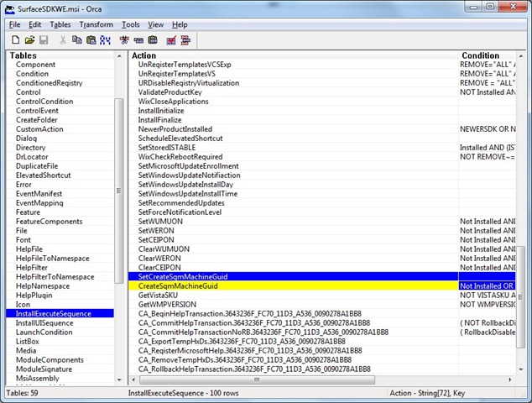Sort by the Action column header
Viewport: 532px width, 403px height.
pyautogui.click(x=293, y=55)
